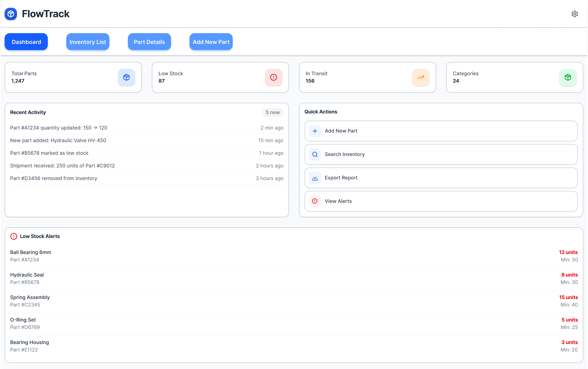The height and width of the screenshot is (369, 588).
Task: Click the plus icon beside Add New Part
Action: pyautogui.click(x=315, y=131)
